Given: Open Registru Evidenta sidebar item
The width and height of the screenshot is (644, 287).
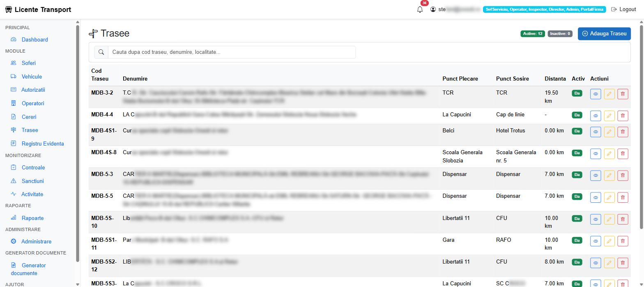Looking at the screenshot, I should click(43, 143).
